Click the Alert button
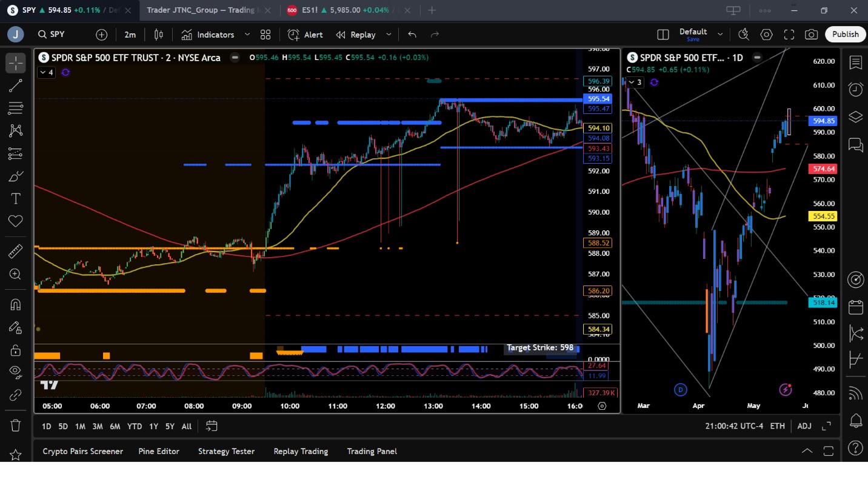Screen dimensions: 868x488 305,35
